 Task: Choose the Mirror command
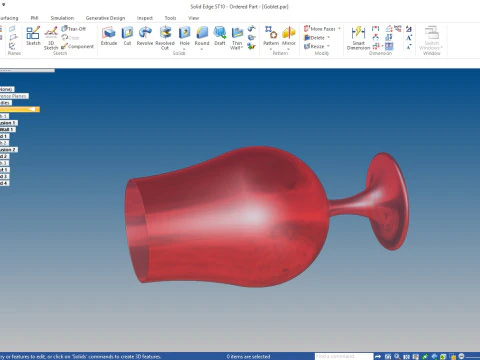pyautogui.click(x=289, y=36)
